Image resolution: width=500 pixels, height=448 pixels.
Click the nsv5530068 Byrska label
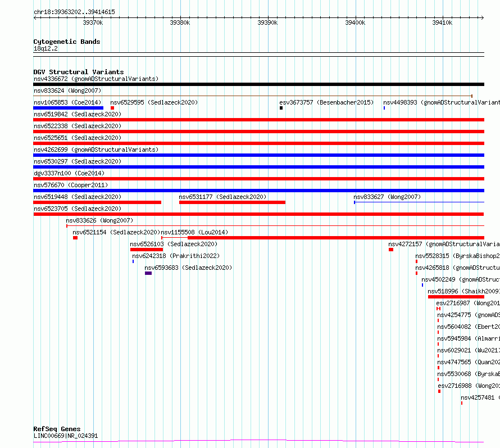point(469,374)
